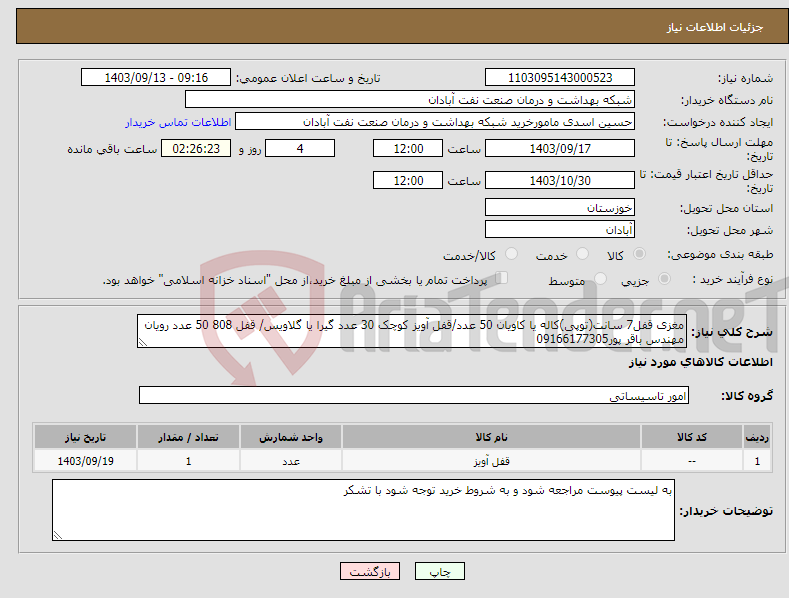Click the resize handle of buyer notes box
This screenshot has height=598, width=789.
coord(58,535)
